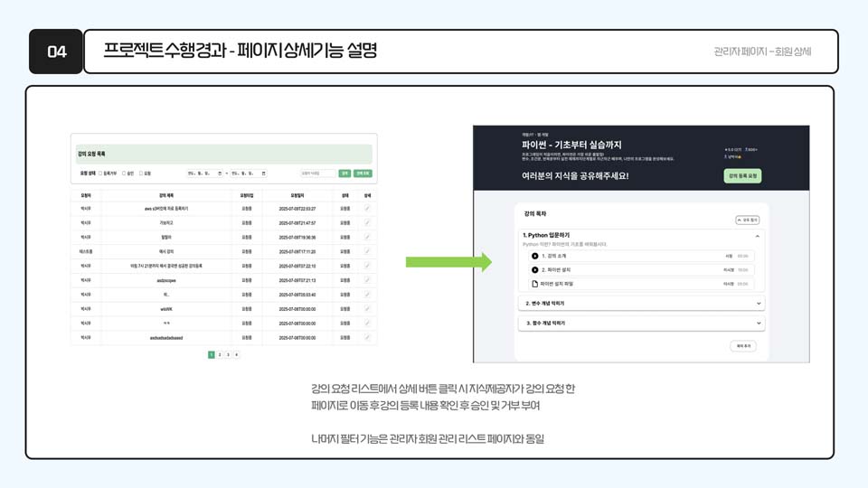
Task: Click the '요청타입' column header
Action: click(246, 195)
